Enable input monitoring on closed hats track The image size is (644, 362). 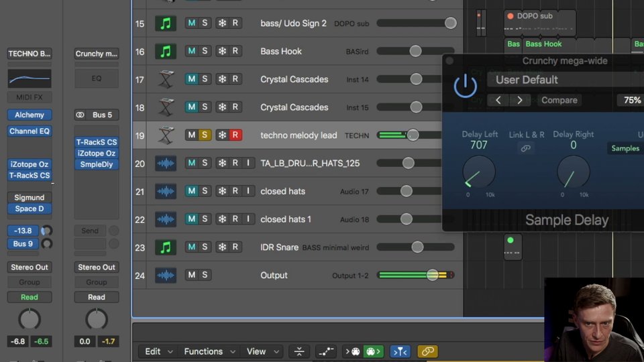[x=248, y=191]
